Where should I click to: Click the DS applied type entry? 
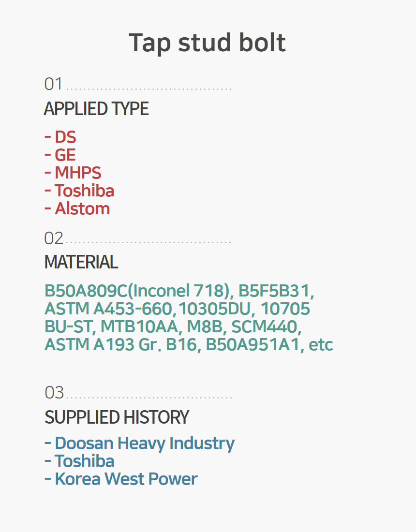(65, 137)
